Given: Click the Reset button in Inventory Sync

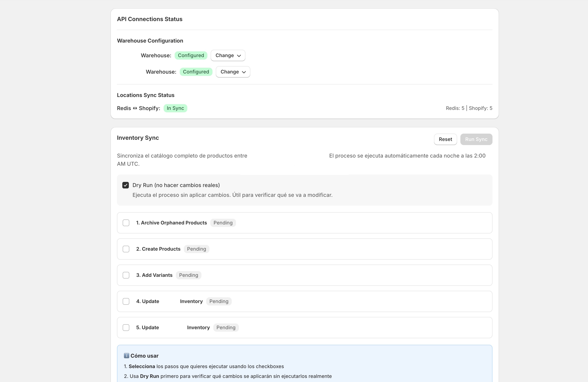Looking at the screenshot, I should (x=445, y=139).
